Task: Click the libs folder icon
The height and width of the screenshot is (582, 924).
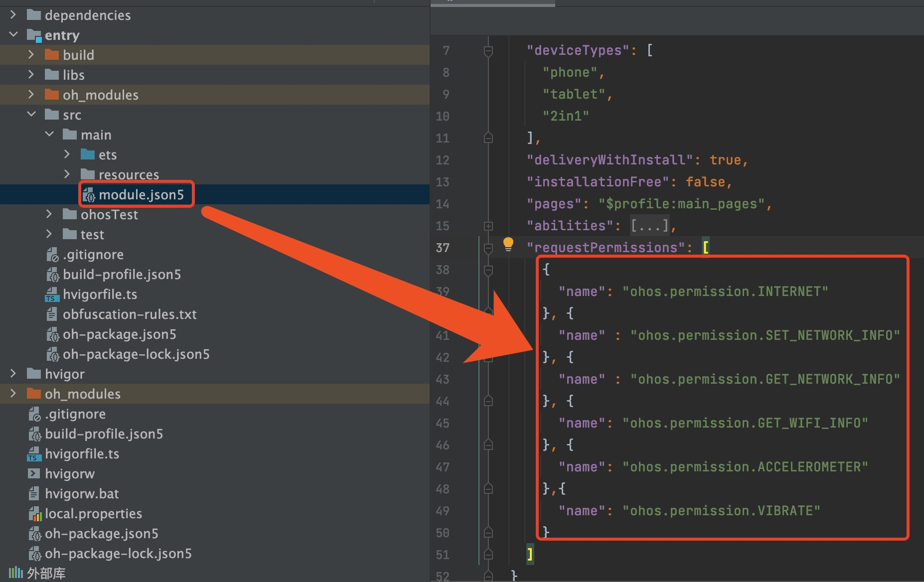Action: 52,75
